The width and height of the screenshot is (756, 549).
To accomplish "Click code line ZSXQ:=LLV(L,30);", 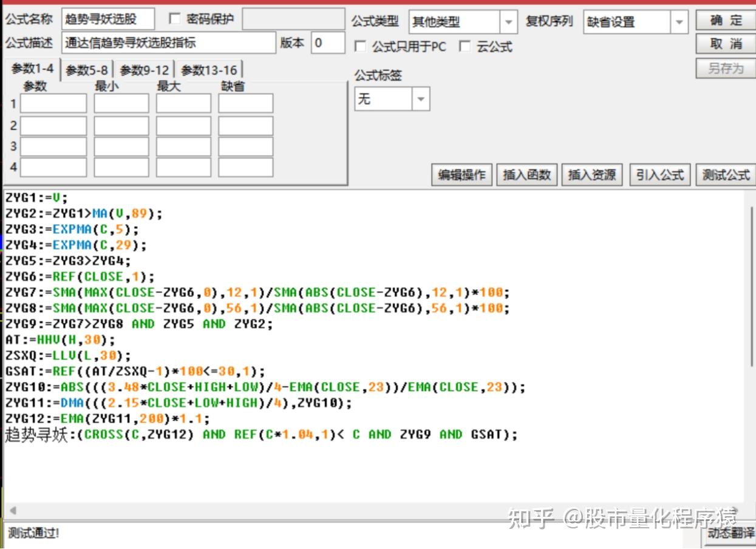I will (x=67, y=355).
